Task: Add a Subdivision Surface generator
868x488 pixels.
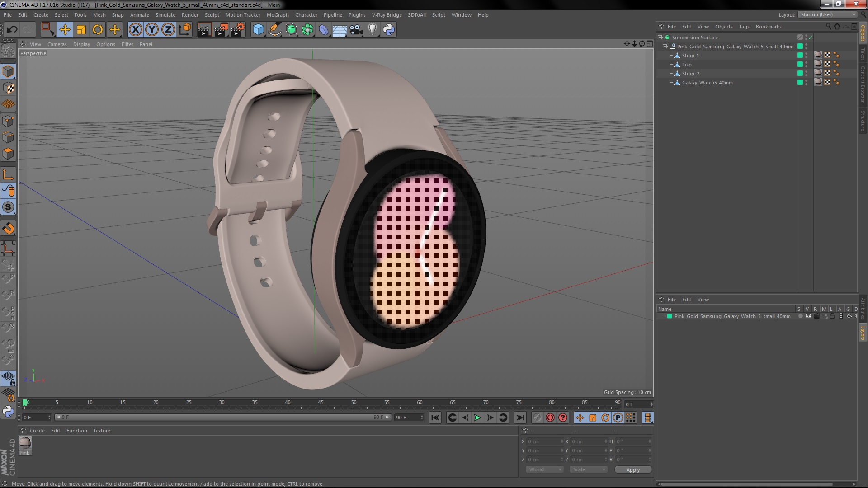Action: pyautogui.click(x=291, y=30)
